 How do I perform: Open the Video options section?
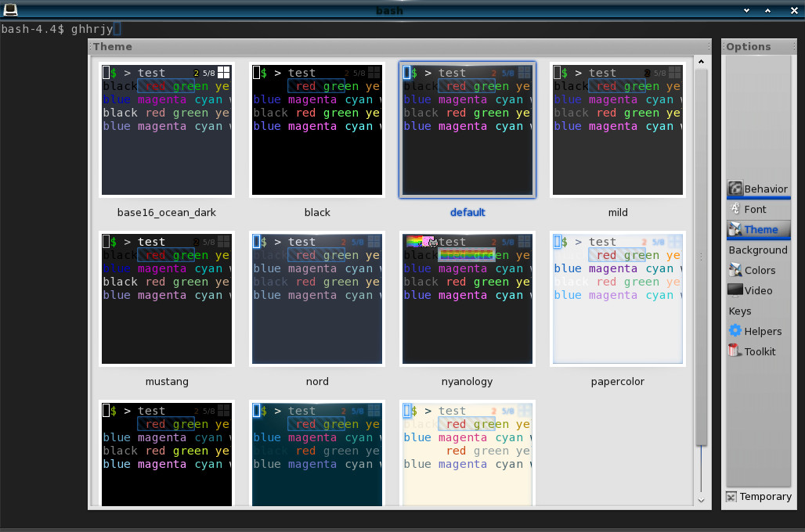[x=758, y=290]
